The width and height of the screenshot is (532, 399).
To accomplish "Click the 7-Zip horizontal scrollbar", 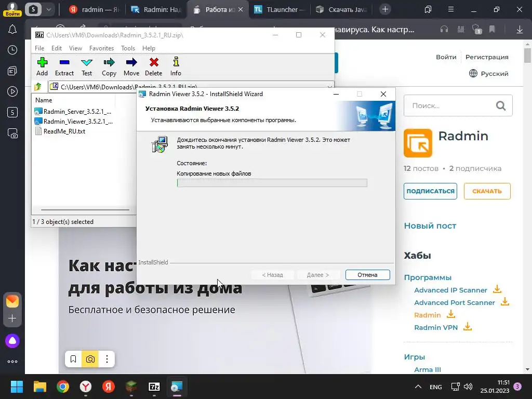I will tap(85, 210).
